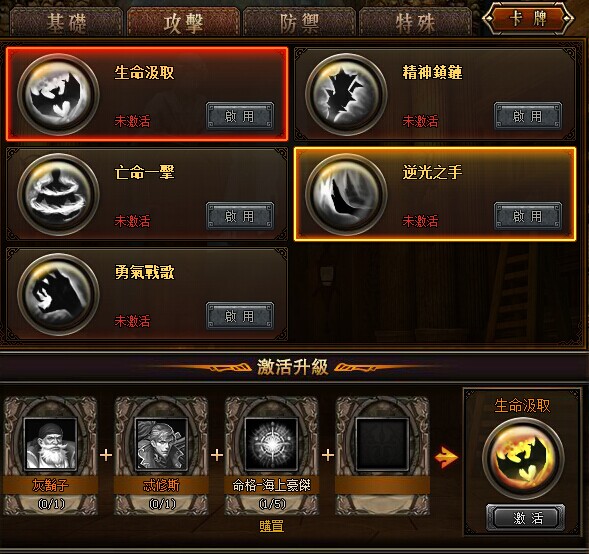589x554 pixels.
Task: Open the 特殊 tab
Action: point(415,23)
